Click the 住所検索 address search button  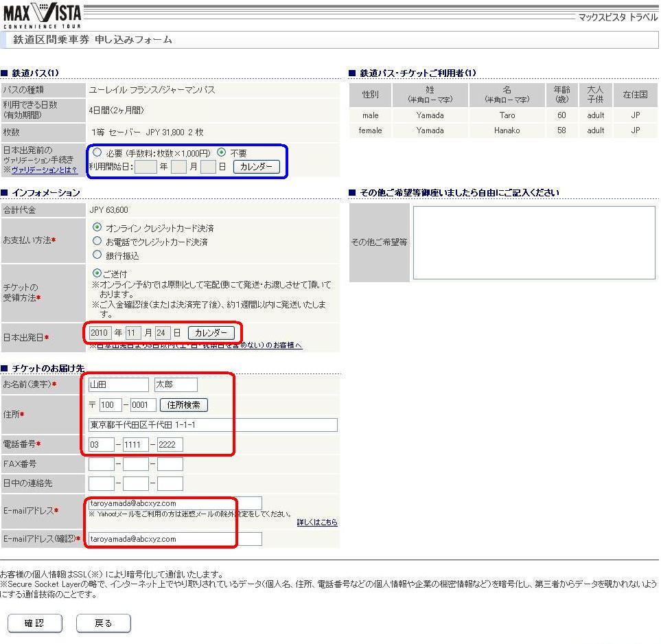click(183, 405)
